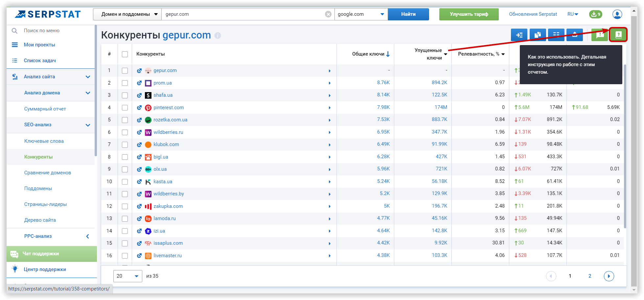This screenshot has width=644, height=300.
Task: Open the downloads icon showing 9
Action: (595, 14)
